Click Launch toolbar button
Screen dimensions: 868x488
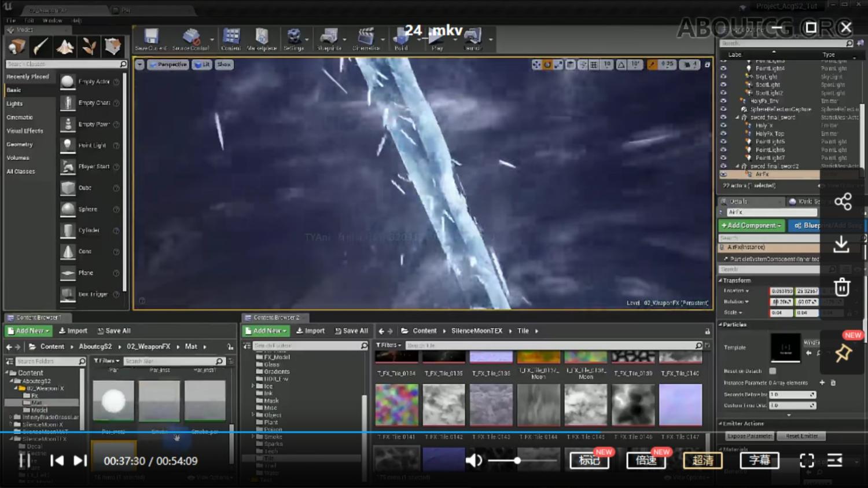tap(473, 39)
